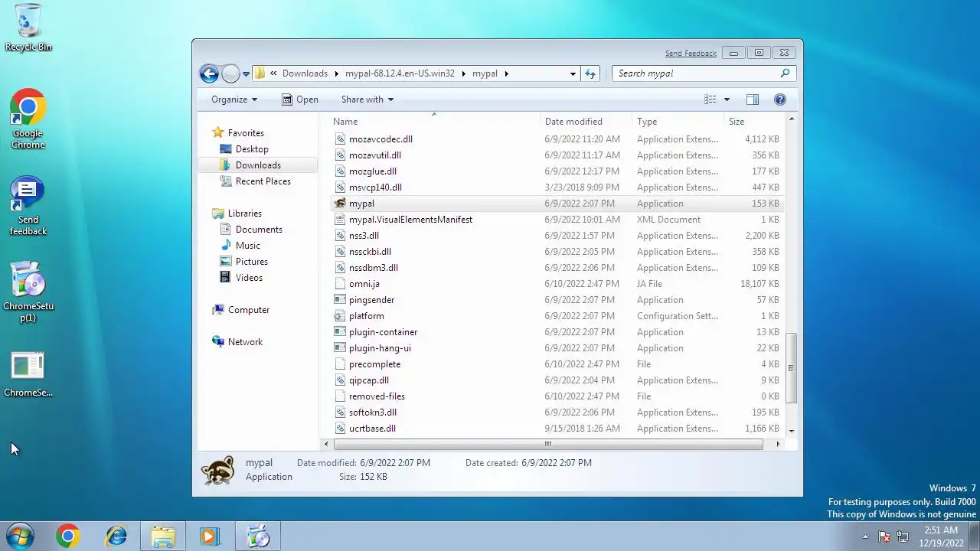Select the ChromeSetup(1) desktop icon
980x551 pixels.
pyautogui.click(x=28, y=292)
